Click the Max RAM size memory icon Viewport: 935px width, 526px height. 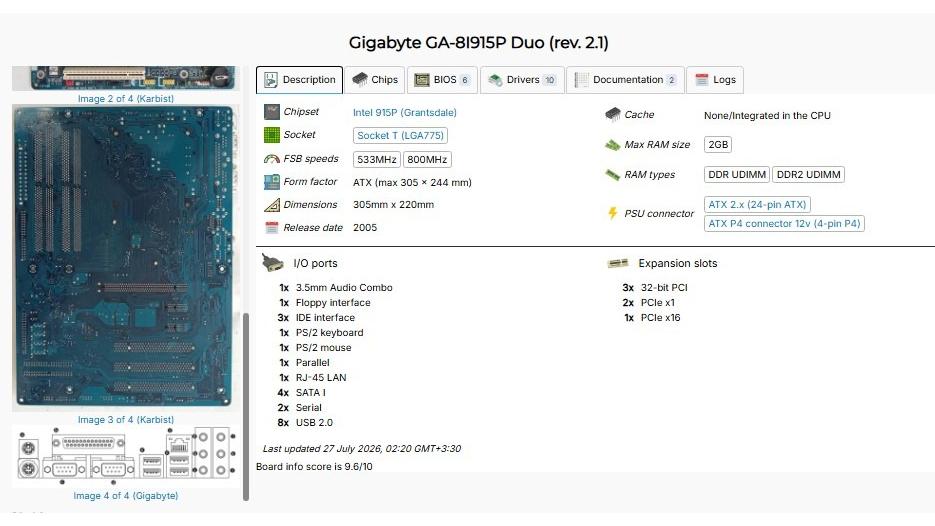[612, 144]
